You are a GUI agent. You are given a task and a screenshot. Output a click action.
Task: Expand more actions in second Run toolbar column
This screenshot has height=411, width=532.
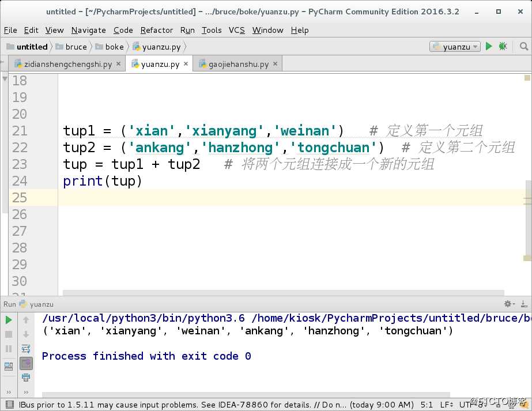pos(26,393)
